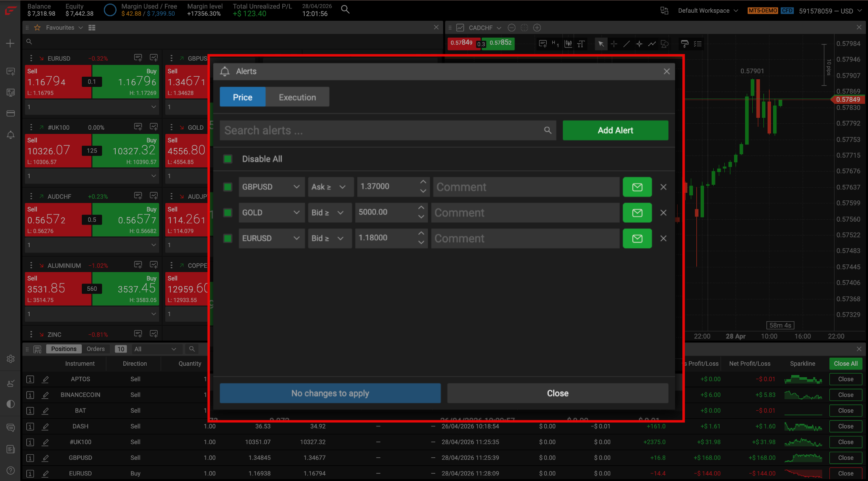Toggle email notification for GBPUSD alert

pyautogui.click(x=637, y=187)
